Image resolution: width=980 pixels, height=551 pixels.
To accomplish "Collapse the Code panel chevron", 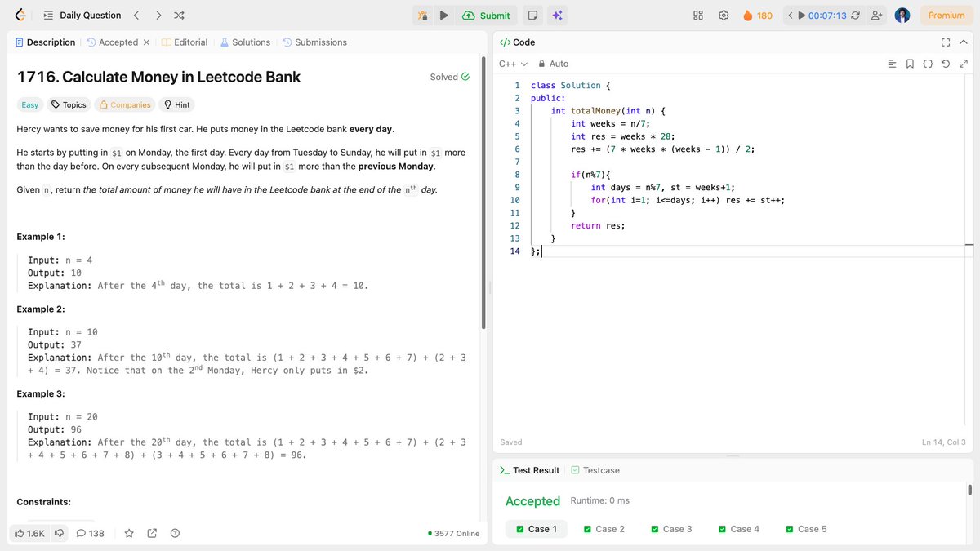I will coord(964,42).
